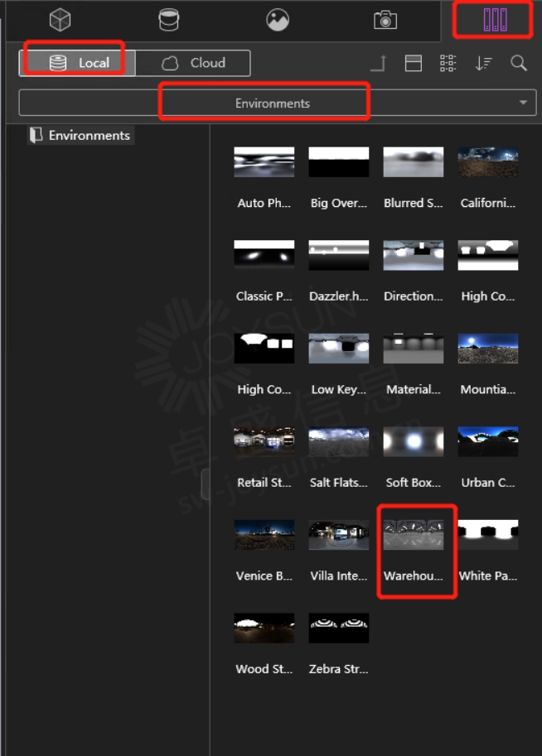
Task: Open the Cameras tab icon
Action: (385, 20)
